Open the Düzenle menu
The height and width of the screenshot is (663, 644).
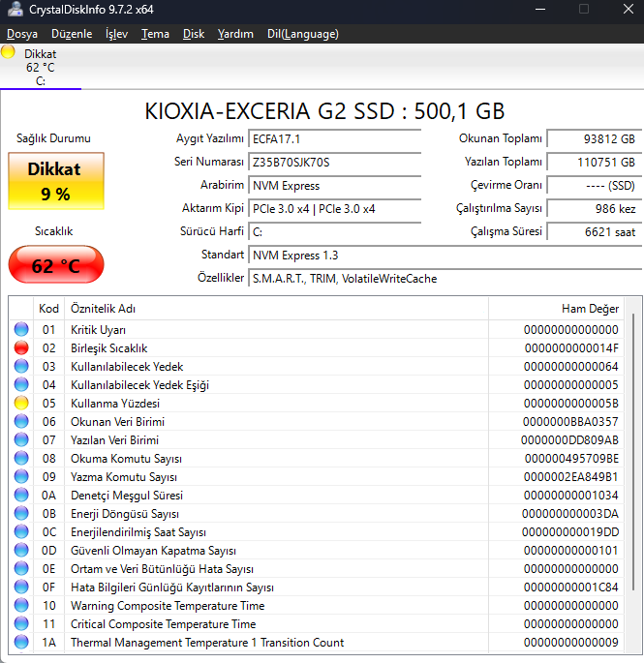click(x=72, y=34)
